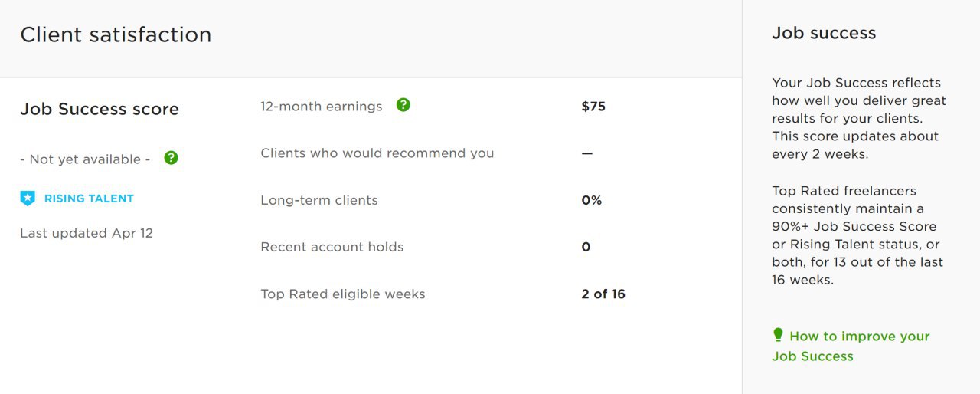Click the Top Rated freelancers description paragraph

(x=858, y=235)
